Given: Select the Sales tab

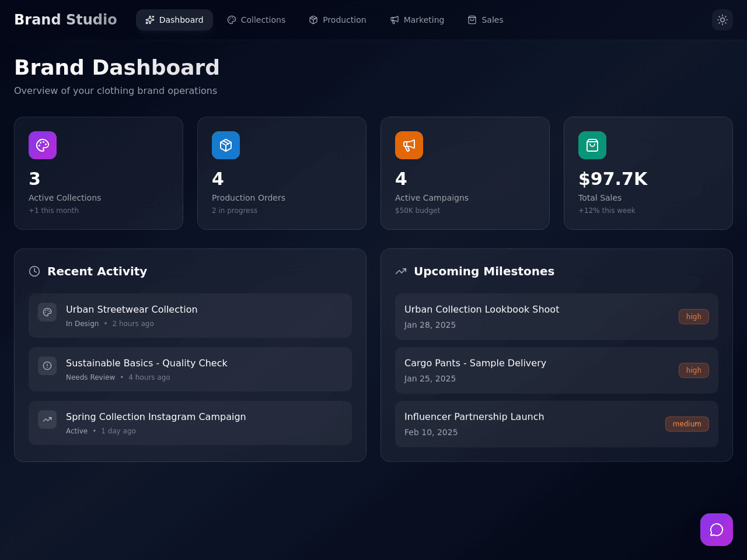Looking at the screenshot, I should [x=486, y=20].
